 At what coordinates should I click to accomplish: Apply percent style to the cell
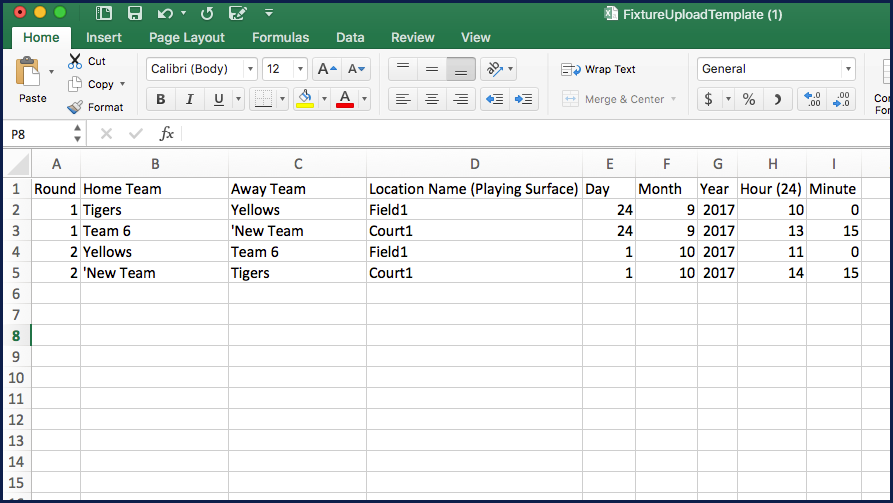[x=748, y=99]
